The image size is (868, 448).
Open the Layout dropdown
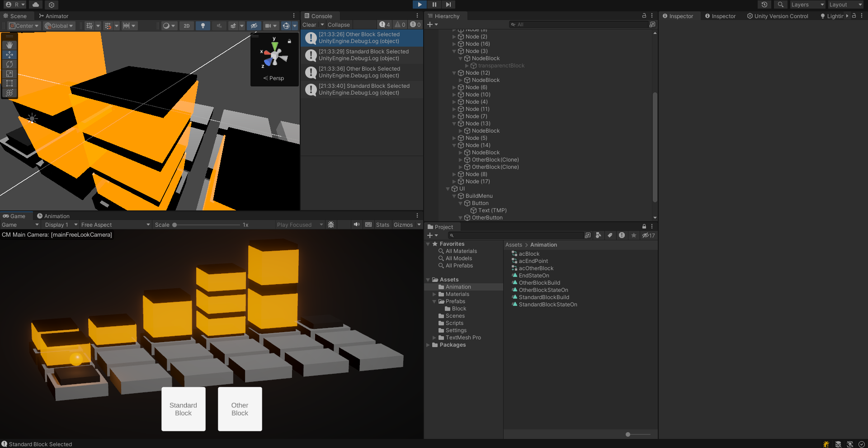[x=845, y=5]
